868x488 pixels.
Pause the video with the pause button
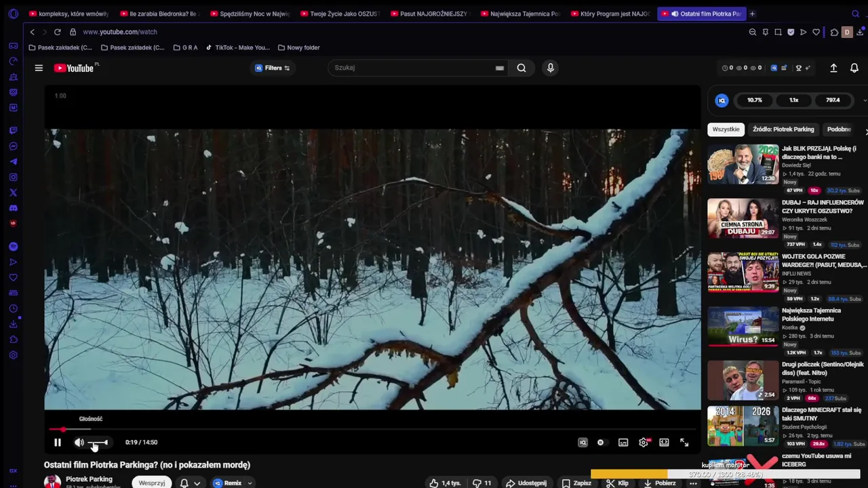[58, 443]
